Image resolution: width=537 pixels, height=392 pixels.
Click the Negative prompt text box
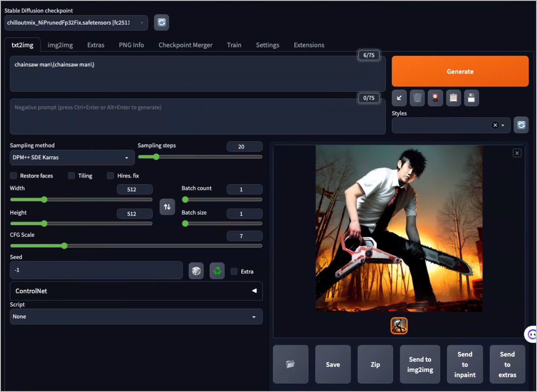(198, 116)
